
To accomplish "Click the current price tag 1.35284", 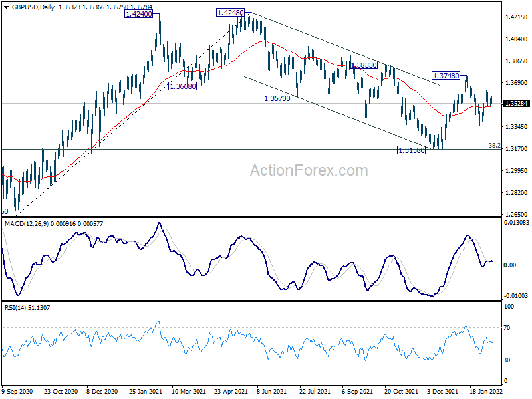I will pyautogui.click(x=517, y=104).
